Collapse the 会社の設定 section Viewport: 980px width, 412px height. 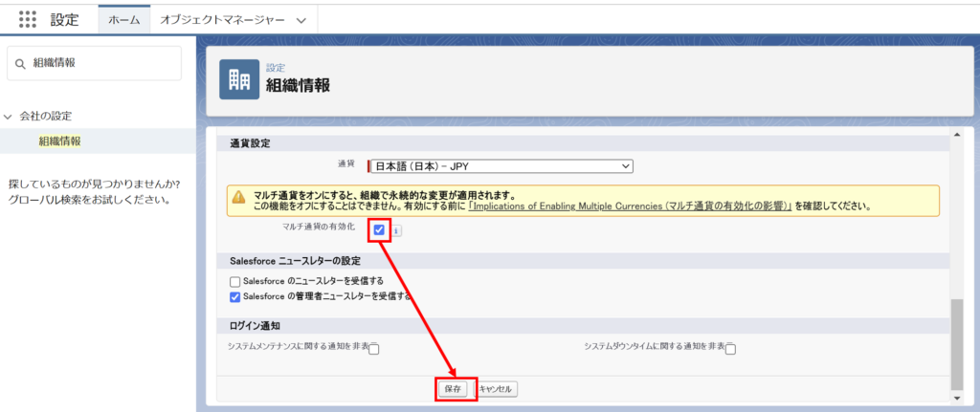pos(10,116)
